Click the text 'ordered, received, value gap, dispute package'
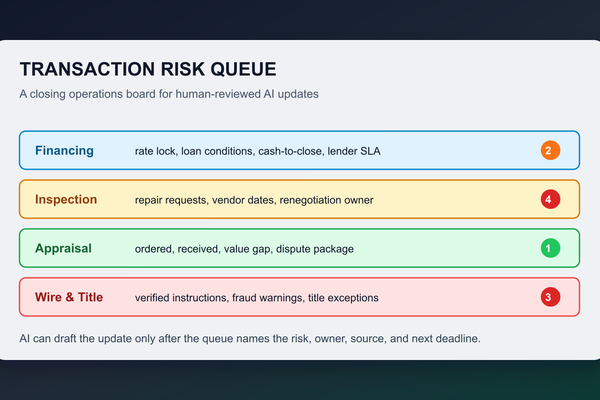The height and width of the screenshot is (400, 600). point(244,249)
